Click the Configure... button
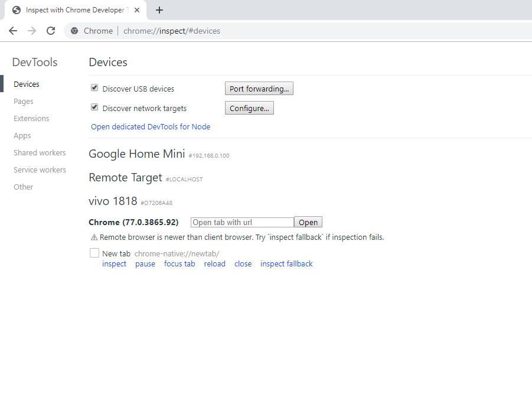532x394 pixels. pos(249,108)
